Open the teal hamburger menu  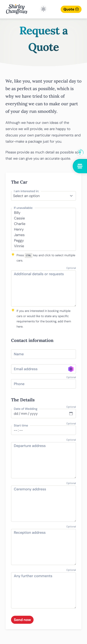(80, 166)
